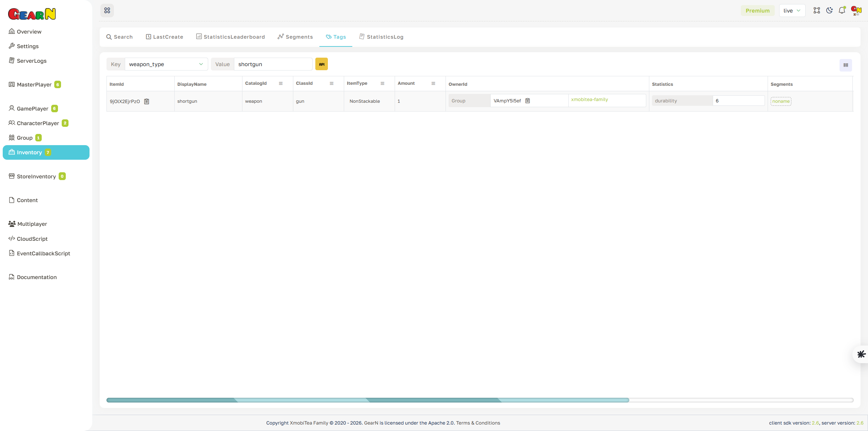Screen dimensions: 868x431
Task: Expand the ItemType column filter
Action: click(382, 83)
